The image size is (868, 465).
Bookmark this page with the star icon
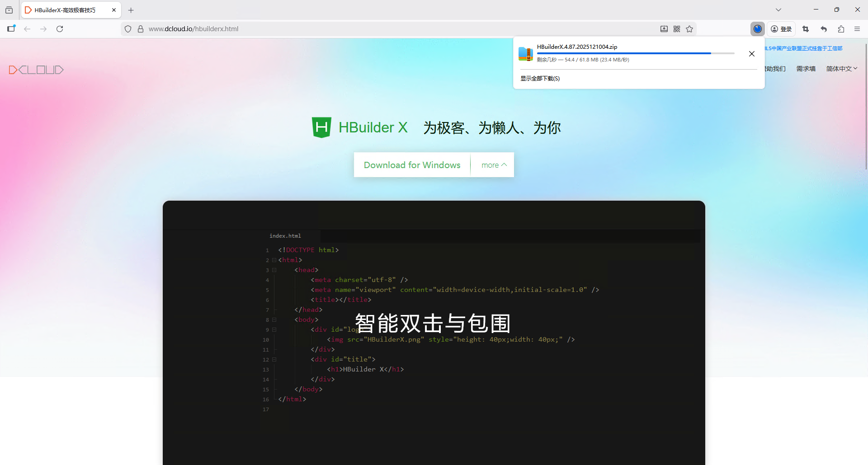[x=689, y=28]
